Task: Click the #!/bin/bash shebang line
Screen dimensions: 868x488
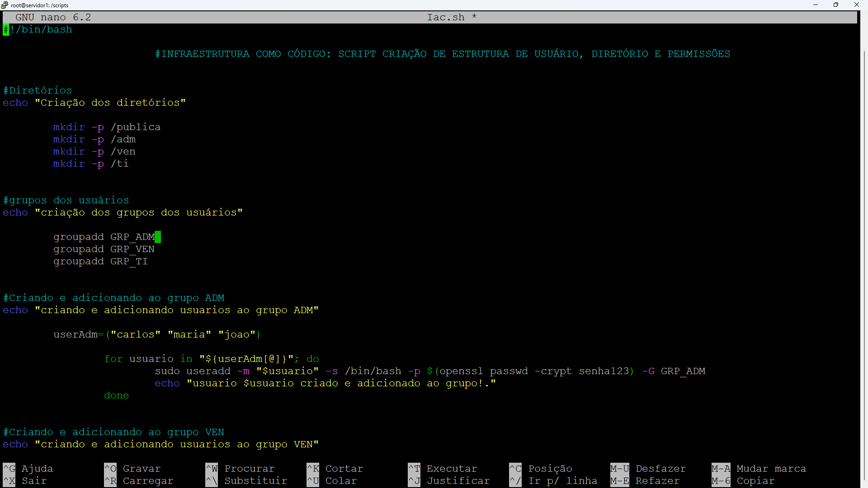Action: tap(38, 29)
